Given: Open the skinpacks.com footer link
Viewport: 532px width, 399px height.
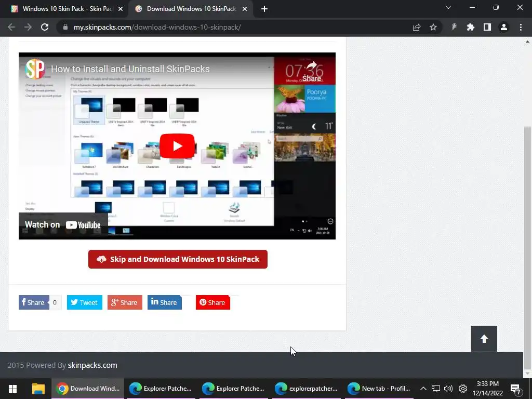Looking at the screenshot, I should 92,365.
